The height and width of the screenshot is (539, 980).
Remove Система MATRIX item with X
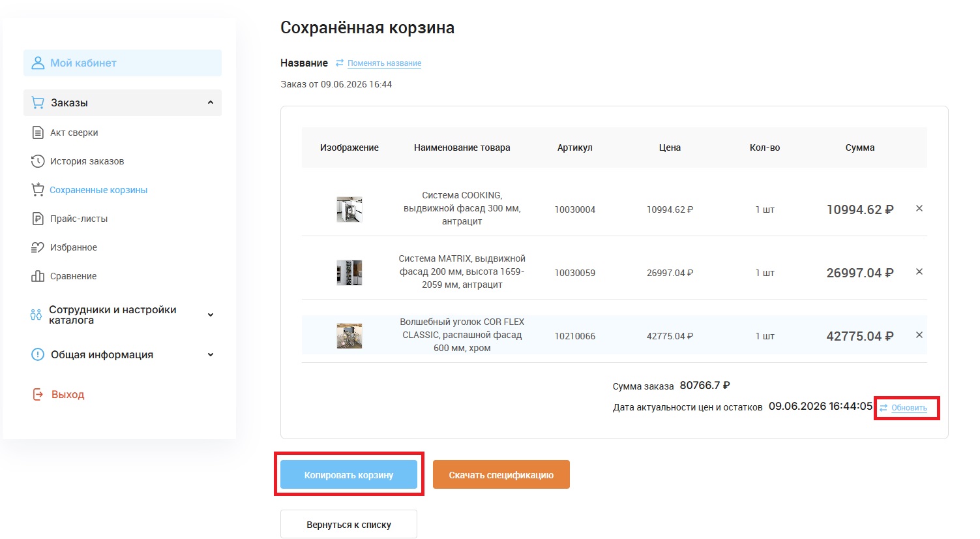(x=919, y=272)
